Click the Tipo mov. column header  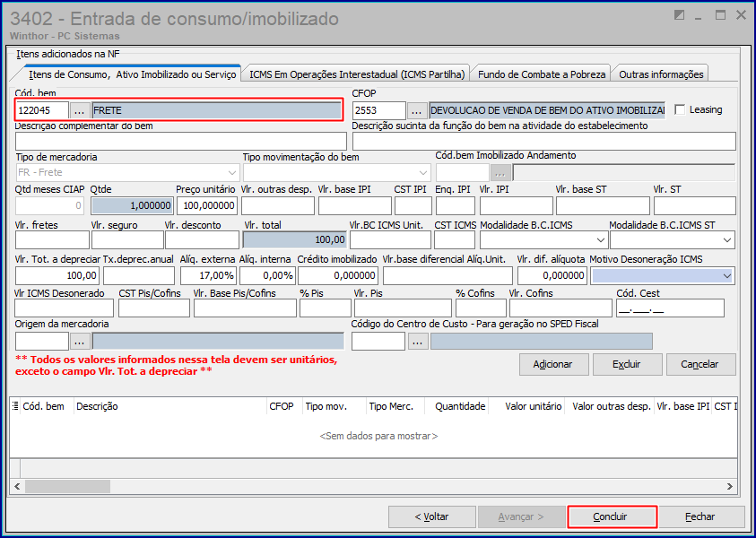(x=335, y=406)
